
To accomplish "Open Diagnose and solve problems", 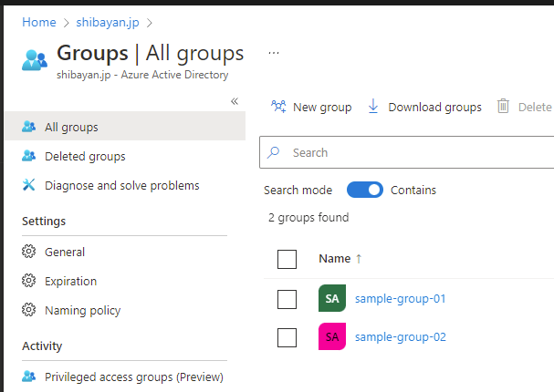I will coord(122,186).
